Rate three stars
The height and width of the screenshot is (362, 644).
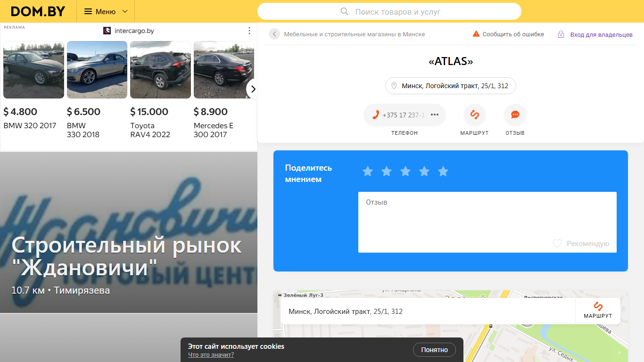click(405, 171)
